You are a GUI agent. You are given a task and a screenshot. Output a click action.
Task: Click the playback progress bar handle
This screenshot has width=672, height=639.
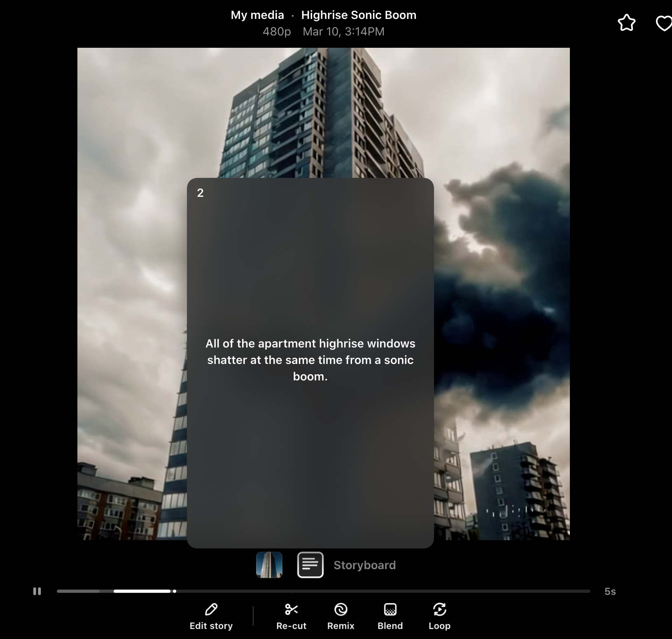point(175,591)
